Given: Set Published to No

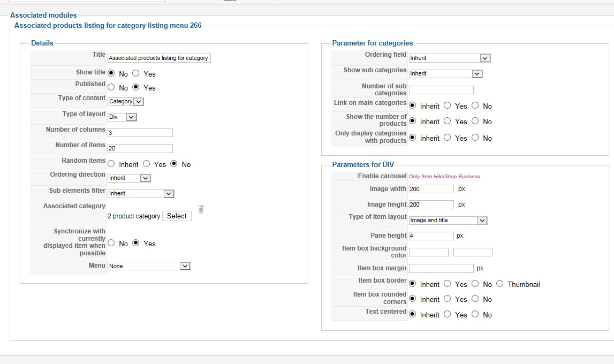Looking at the screenshot, I should 111,87.
